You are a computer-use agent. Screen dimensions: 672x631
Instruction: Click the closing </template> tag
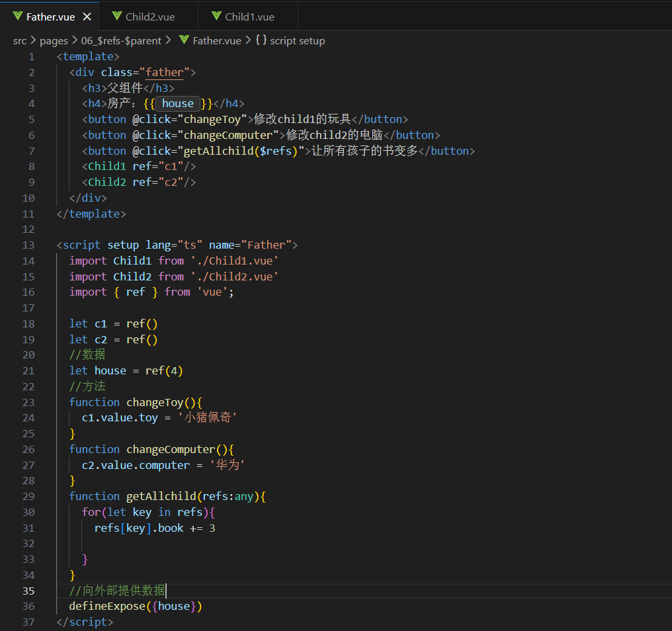pos(91,214)
